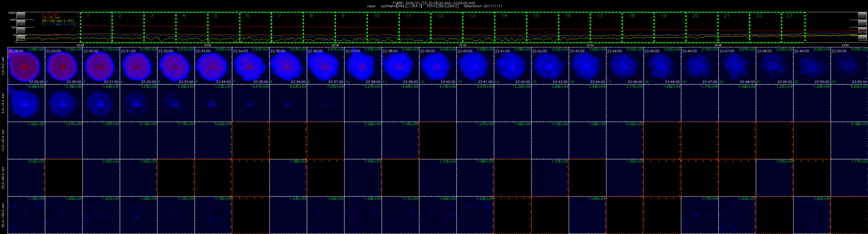Click the 10000 label on count-rate axis
Viewport: 868px width, 234px height.
click(x=12, y=13)
